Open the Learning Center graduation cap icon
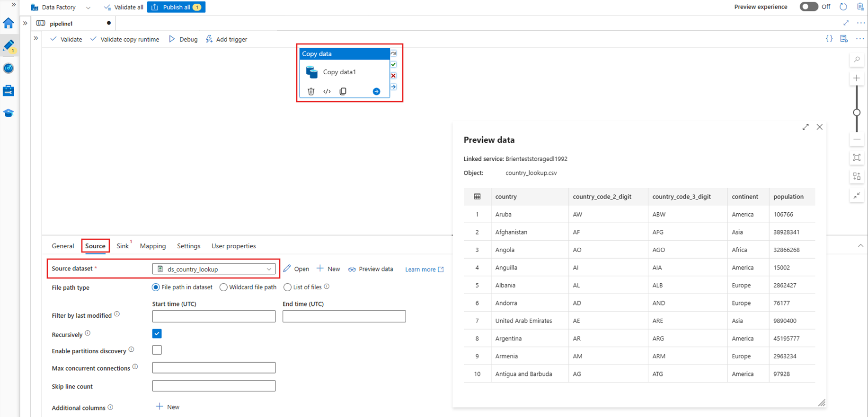Viewport: 868px width, 417px height. pyautogui.click(x=9, y=113)
